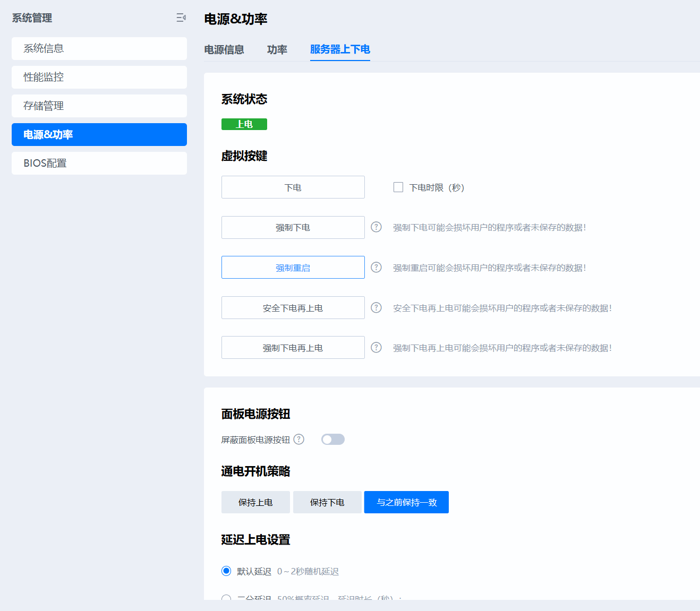This screenshot has width=700, height=611.
Task: Open help icon next to 强制下电再上电
Action: 376,347
